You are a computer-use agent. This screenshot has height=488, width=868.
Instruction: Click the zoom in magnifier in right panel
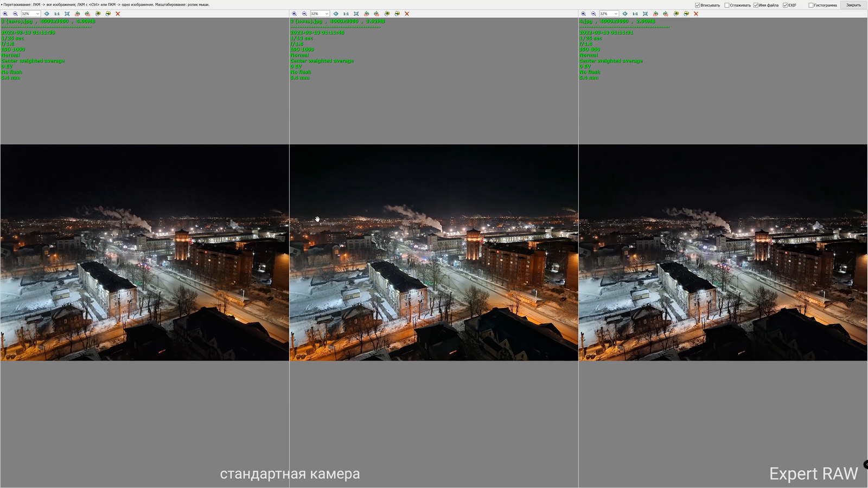(x=583, y=14)
